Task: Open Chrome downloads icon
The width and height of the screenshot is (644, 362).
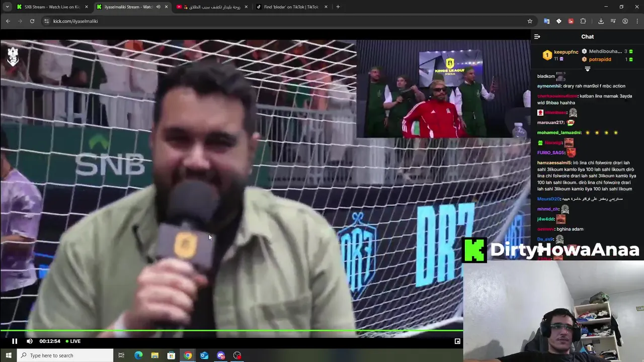Action: 601,21
